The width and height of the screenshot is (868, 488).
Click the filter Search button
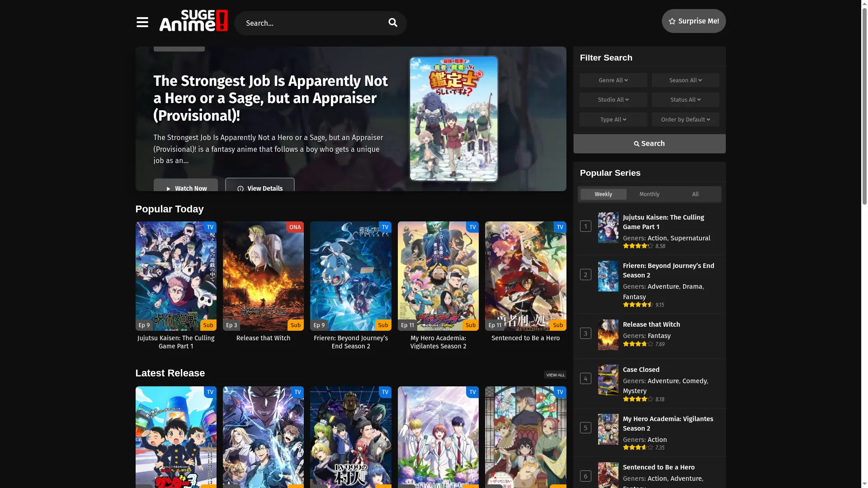point(649,143)
